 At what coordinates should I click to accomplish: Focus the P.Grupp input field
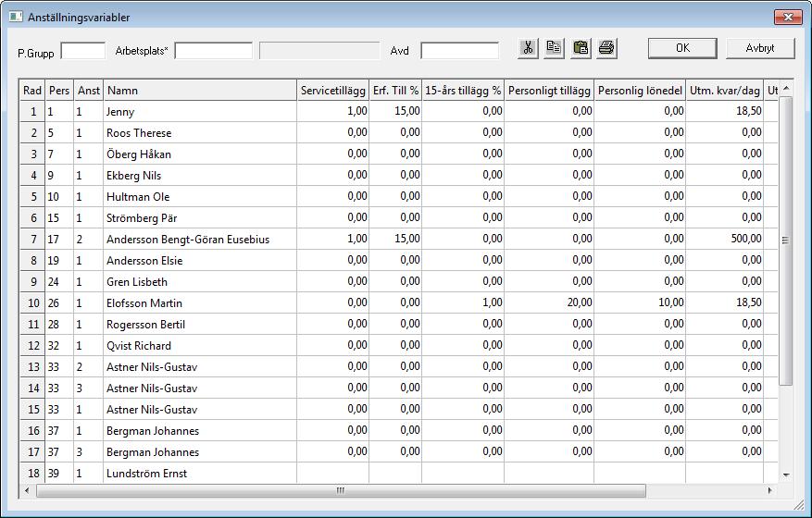pos(82,51)
